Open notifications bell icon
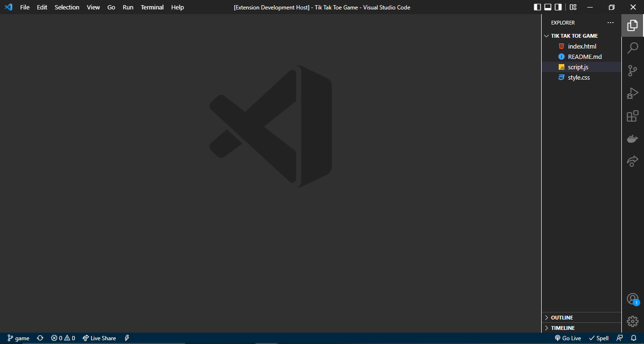The image size is (644, 344). [634, 338]
